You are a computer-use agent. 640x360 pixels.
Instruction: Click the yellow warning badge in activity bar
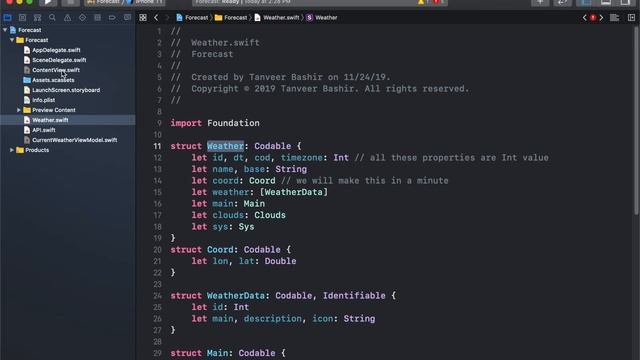(x=421, y=2)
